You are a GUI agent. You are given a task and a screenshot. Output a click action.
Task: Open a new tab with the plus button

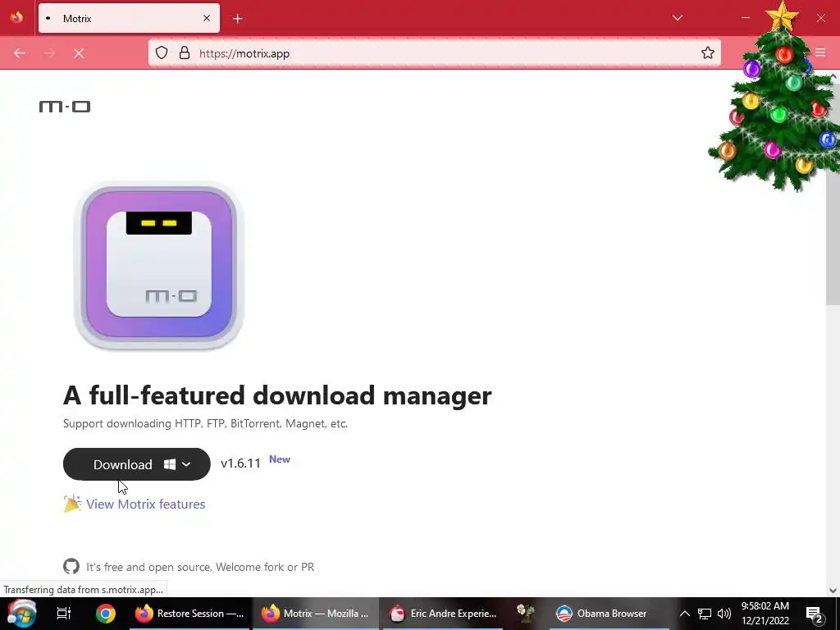click(238, 19)
